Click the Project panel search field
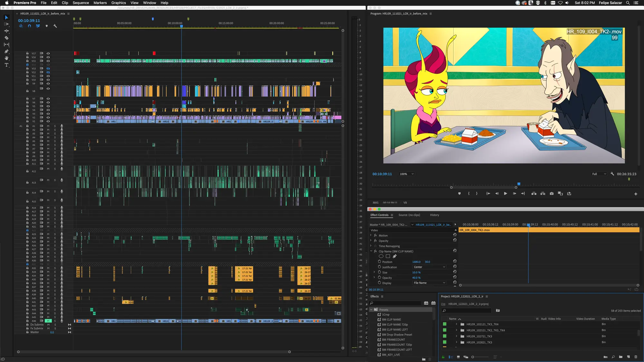 (467, 311)
